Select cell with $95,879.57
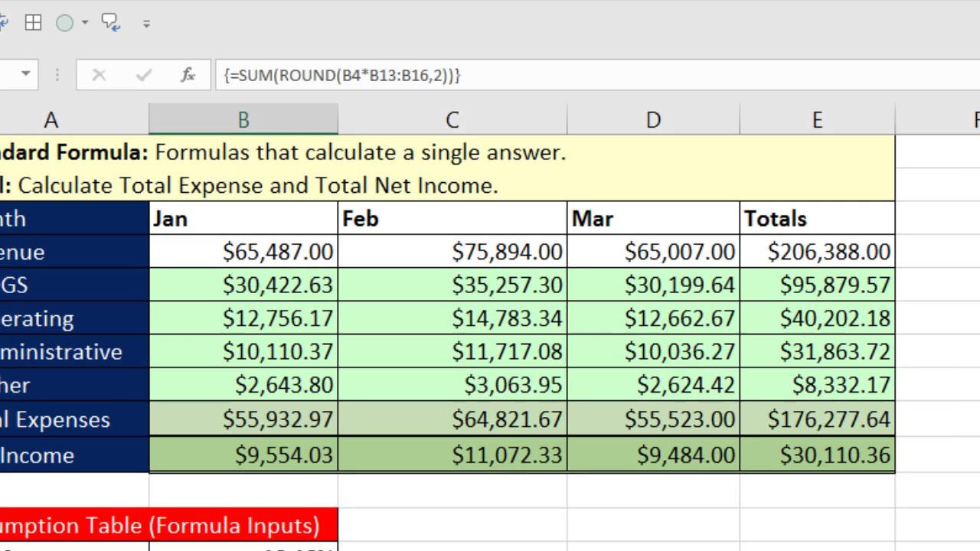The width and height of the screenshot is (980, 551). (x=817, y=285)
